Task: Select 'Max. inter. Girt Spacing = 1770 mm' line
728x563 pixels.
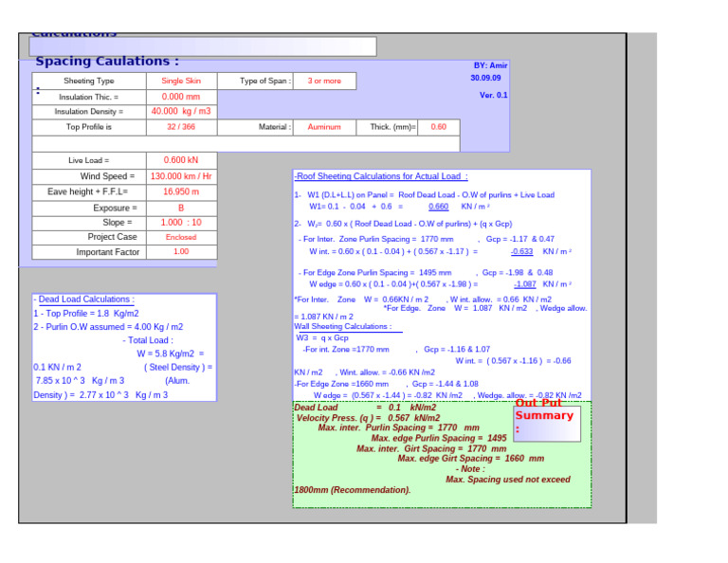Action: pos(431,449)
